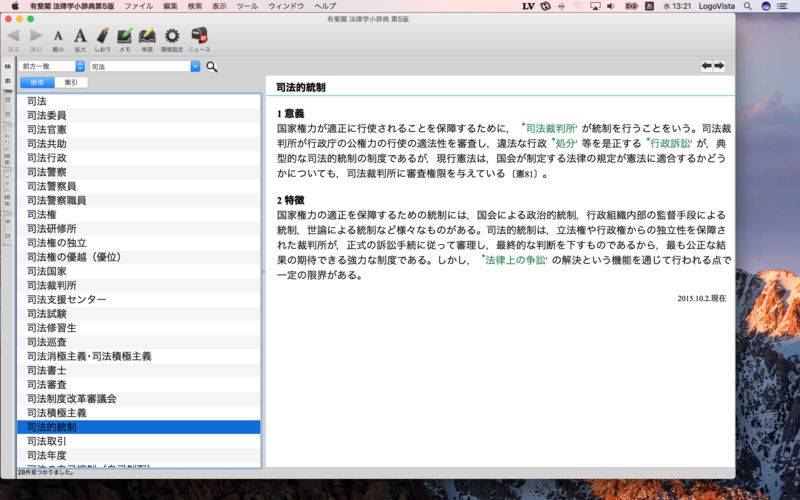Screen dimensions: 800x500
Task: Select the 司法積極主義 entry
Action: (139, 413)
